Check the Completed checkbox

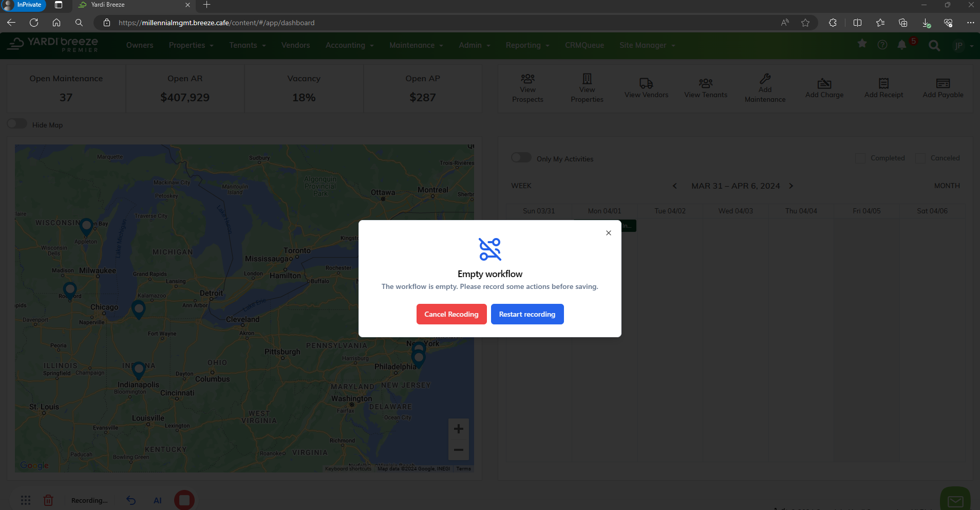click(860, 158)
